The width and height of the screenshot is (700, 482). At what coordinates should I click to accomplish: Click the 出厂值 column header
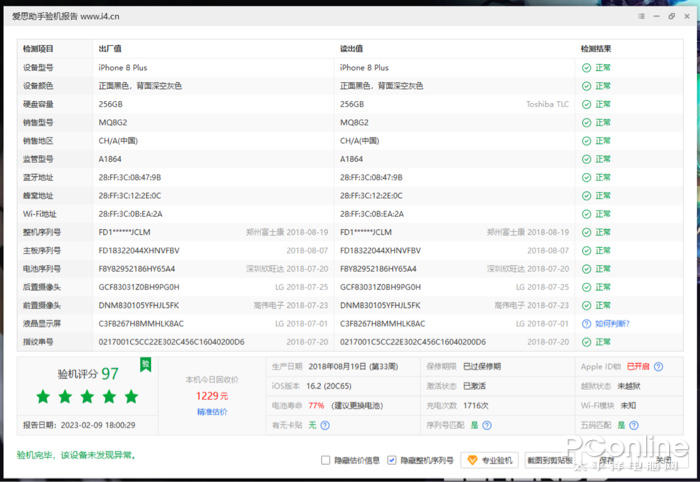(x=110, y=49)
